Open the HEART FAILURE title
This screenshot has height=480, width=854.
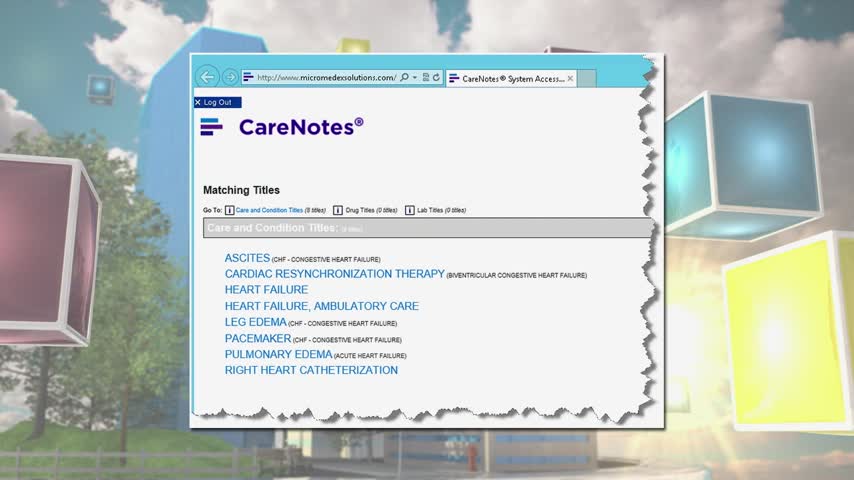[266, 290]
